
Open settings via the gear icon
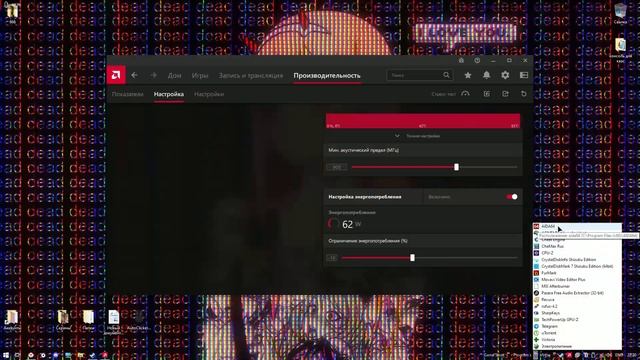pyautogui.click(x=505, y=75)
